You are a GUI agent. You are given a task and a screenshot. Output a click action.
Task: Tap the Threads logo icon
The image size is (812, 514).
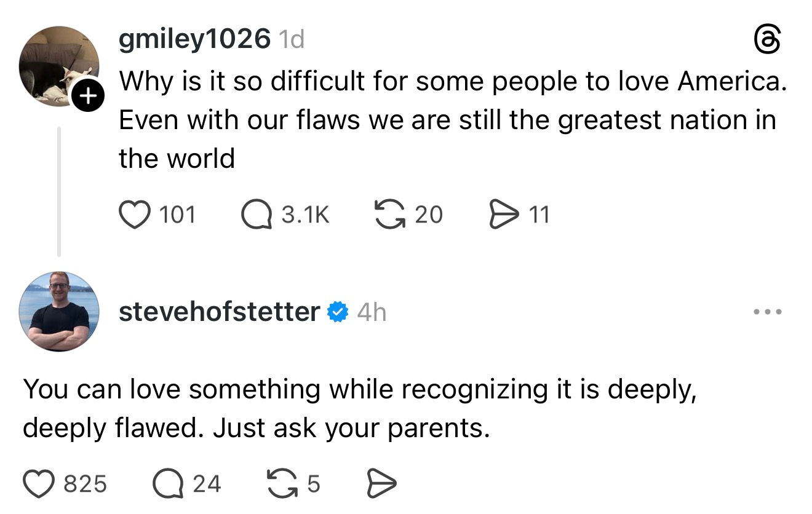[767, 42]
